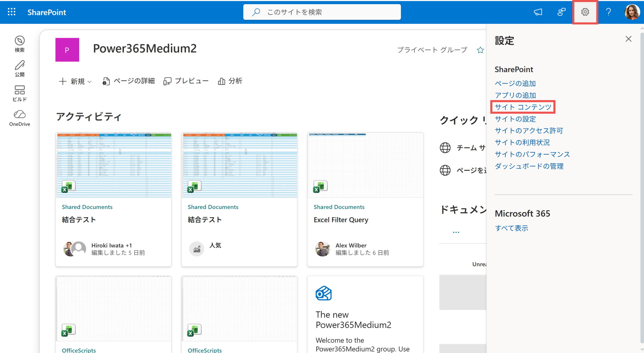
Task: Click Alex Wilber name text
Action: click(351, 245)
